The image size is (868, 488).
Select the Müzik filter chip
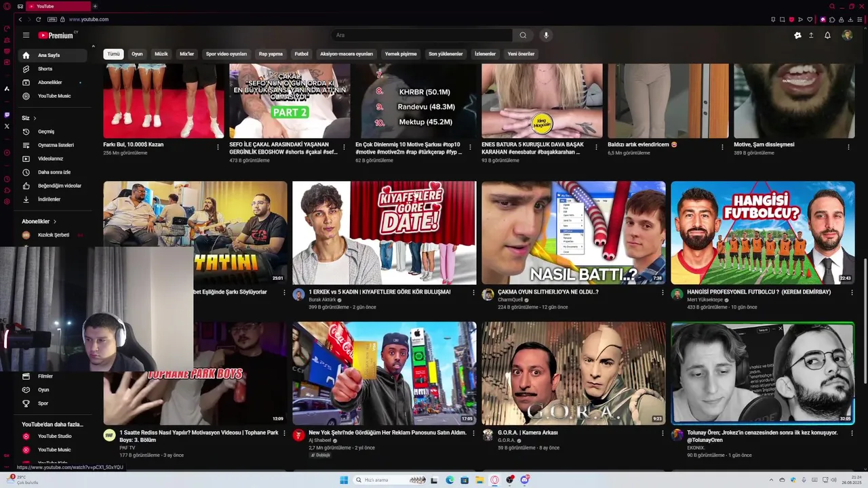(161, 54)
